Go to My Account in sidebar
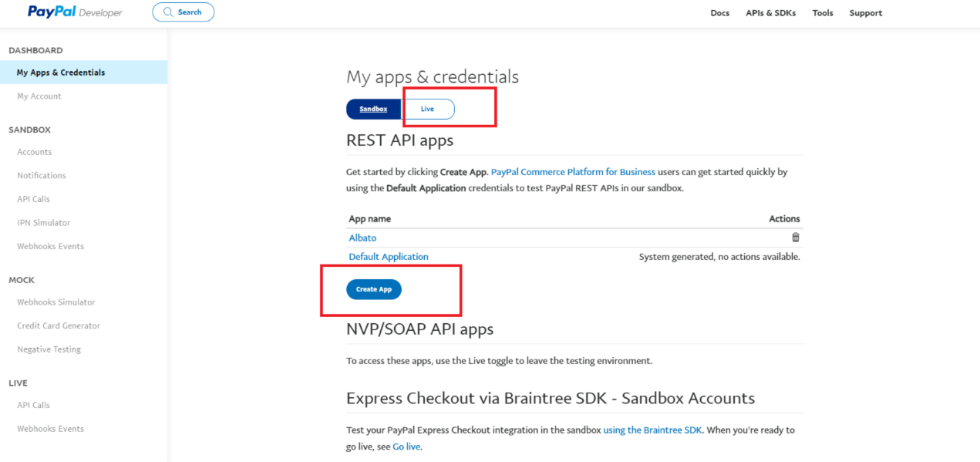This screenshot has width=980, height=462. (x=39, y=96)
